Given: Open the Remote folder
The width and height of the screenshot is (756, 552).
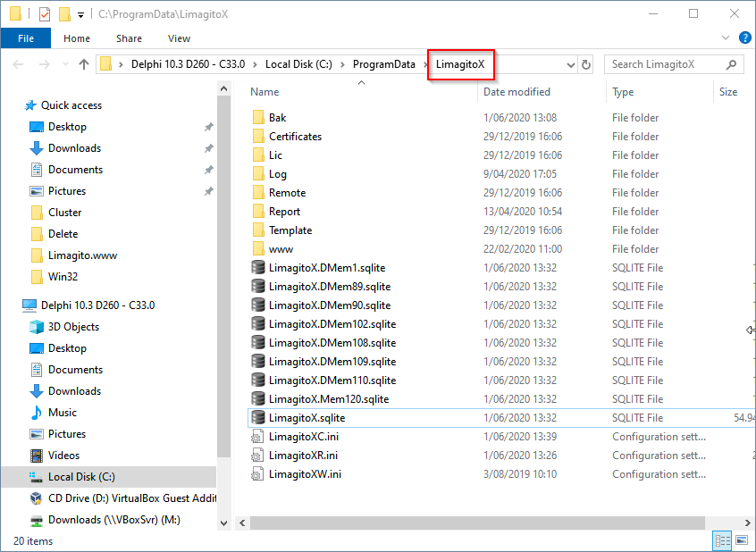Looking at the screenshot, I should tap(288, 192).
